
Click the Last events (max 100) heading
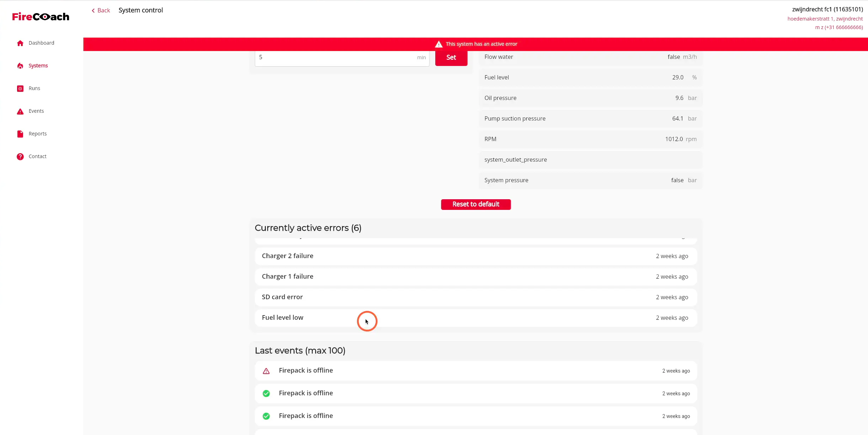[x=300, y=351]
